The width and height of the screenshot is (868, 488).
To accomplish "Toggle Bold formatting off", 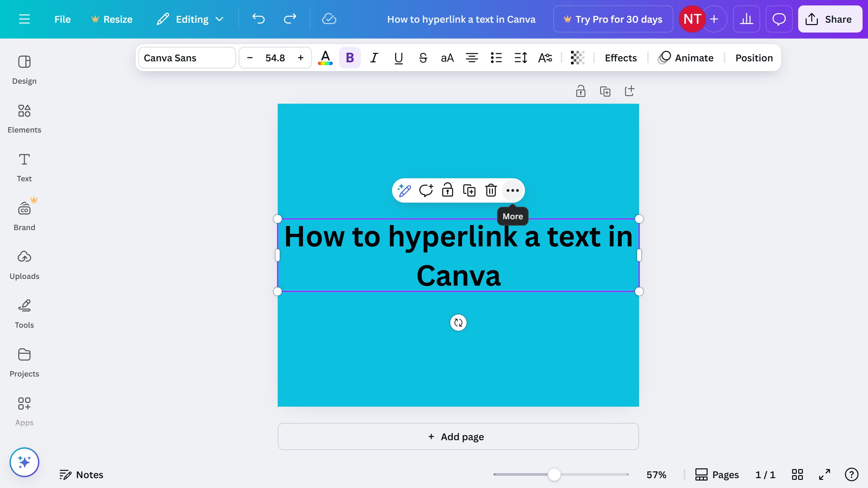I will (350, 58).
